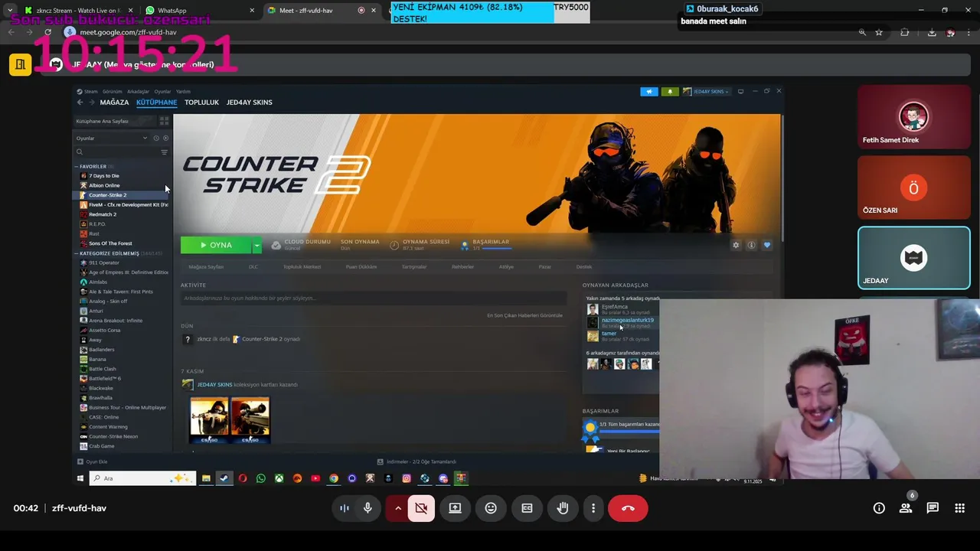
Task: Open the MAĞAZA tab
Action: pyautogui.click(x=114, y=102)
